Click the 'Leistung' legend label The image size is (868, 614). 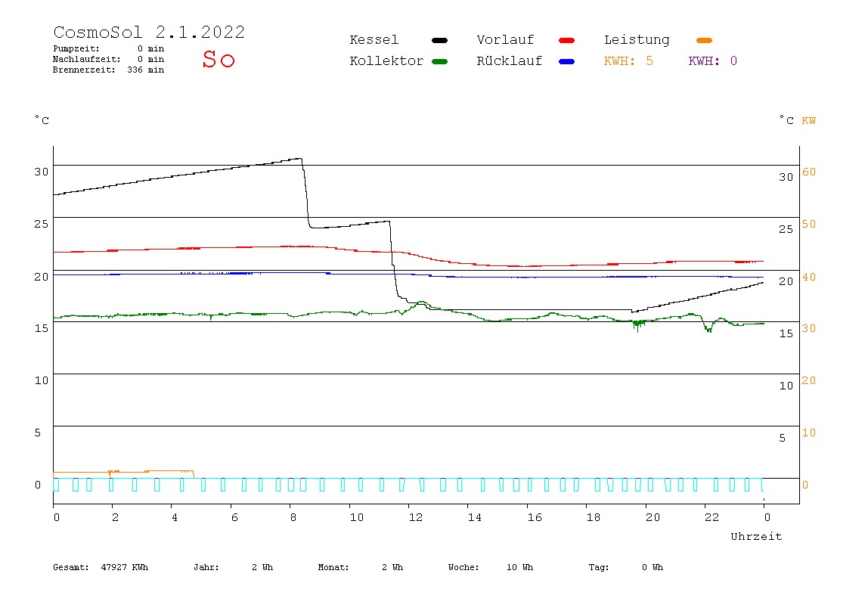(x=637, y=40)
